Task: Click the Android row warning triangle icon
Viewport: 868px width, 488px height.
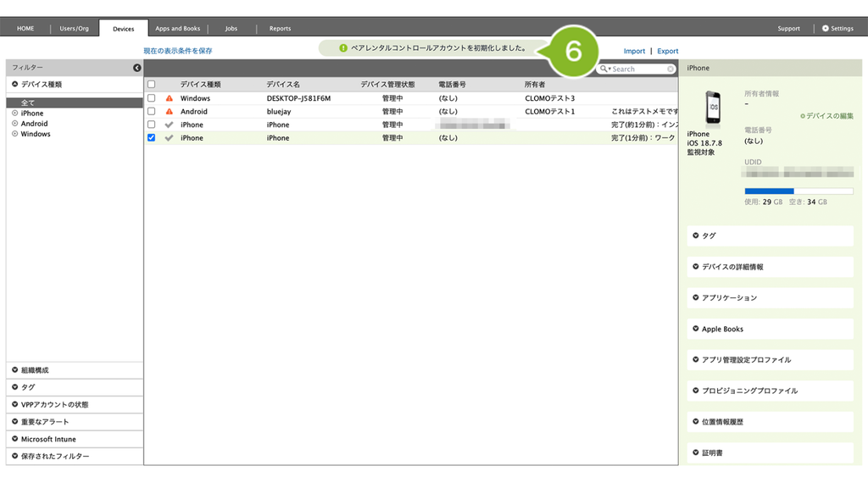Action: [x=170, y=111]
